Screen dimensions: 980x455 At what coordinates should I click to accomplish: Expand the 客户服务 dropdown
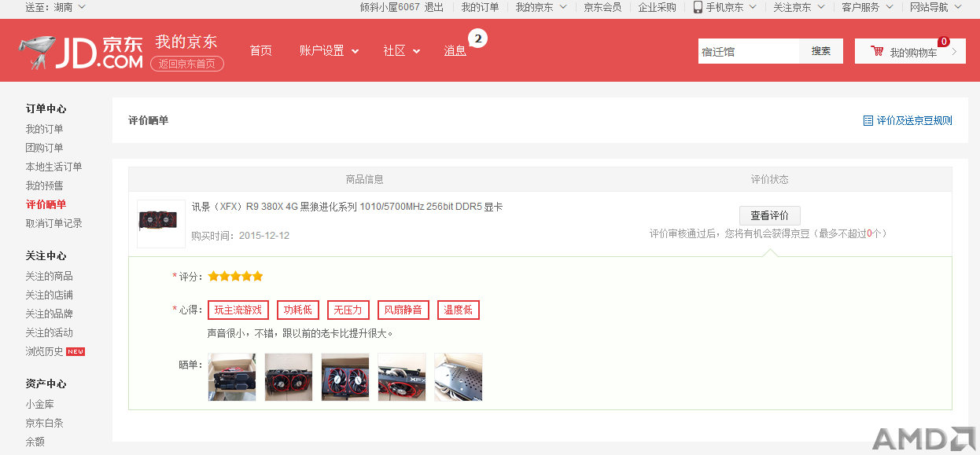click(x=890, y=7)
